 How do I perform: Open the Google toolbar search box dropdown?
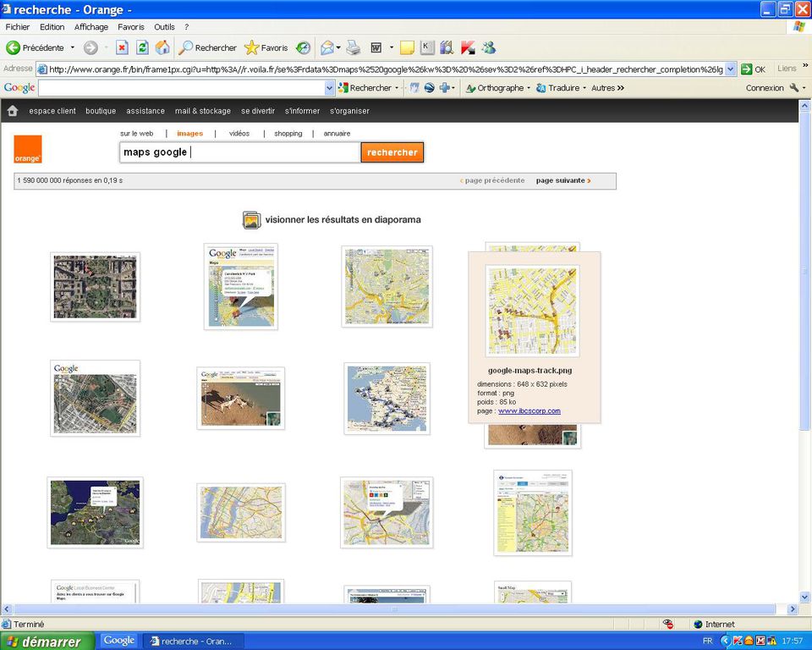(330, 88)
